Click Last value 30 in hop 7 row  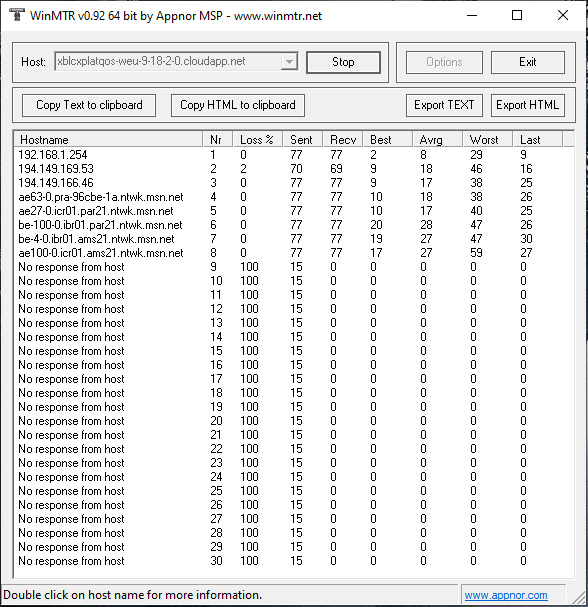[x=526, y=239]
